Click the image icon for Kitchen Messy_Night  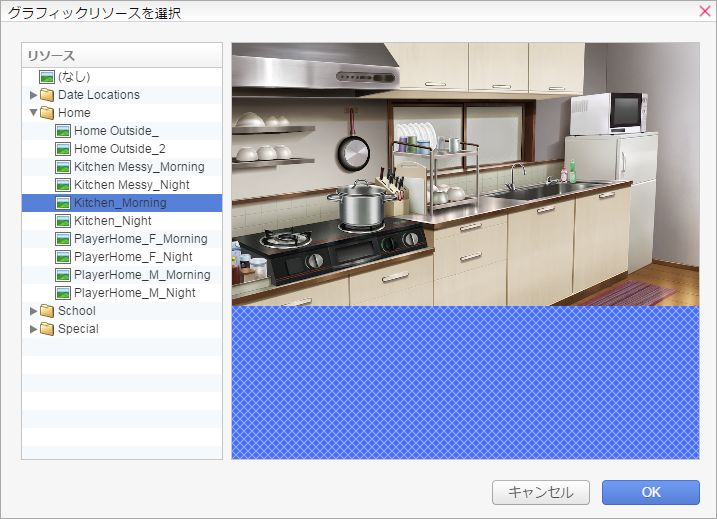63,185
